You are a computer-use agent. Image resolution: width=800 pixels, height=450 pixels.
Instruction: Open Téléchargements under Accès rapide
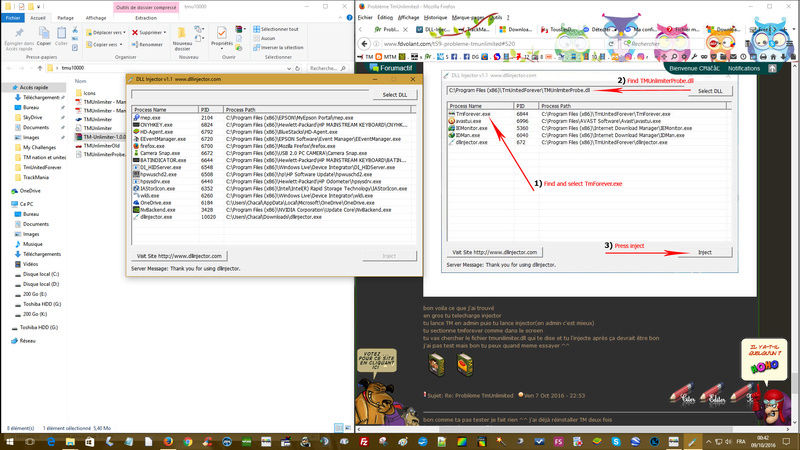pyautogui.click(x=39, y=97)
